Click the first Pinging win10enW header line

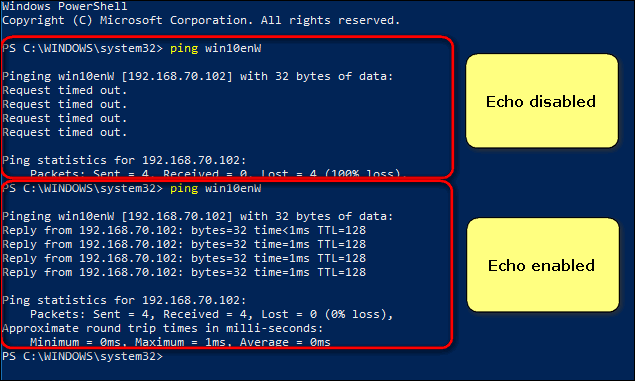198,77
